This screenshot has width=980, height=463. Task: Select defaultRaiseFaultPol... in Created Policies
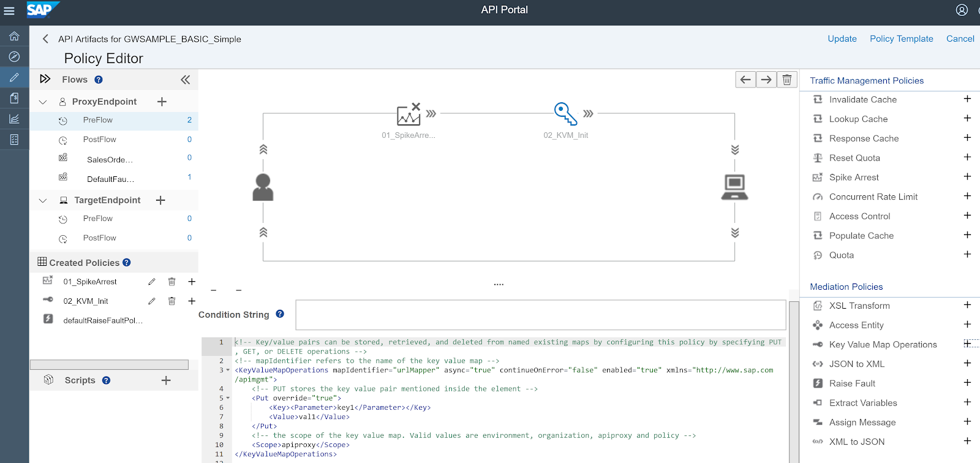tap(103, 320)
